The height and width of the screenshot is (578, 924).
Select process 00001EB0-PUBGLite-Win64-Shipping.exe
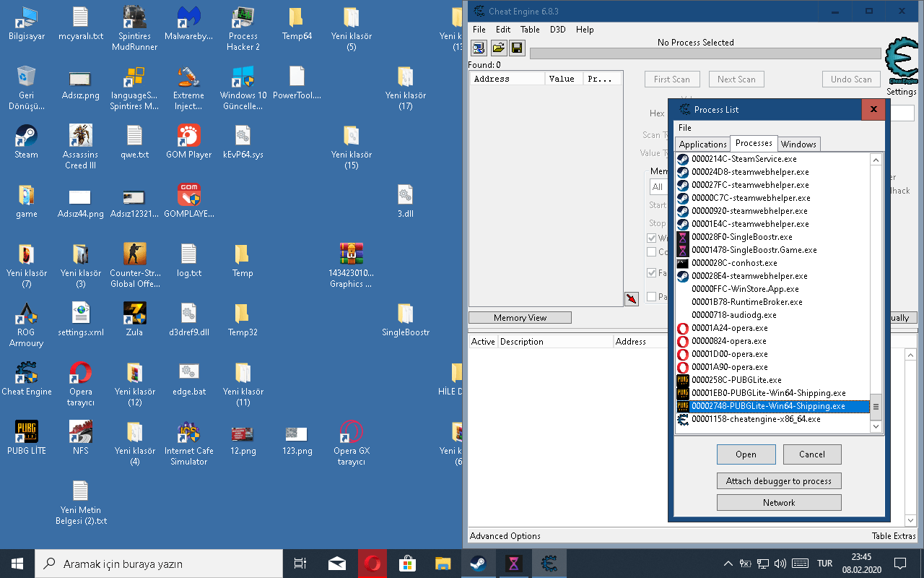[x=772, y=393]
